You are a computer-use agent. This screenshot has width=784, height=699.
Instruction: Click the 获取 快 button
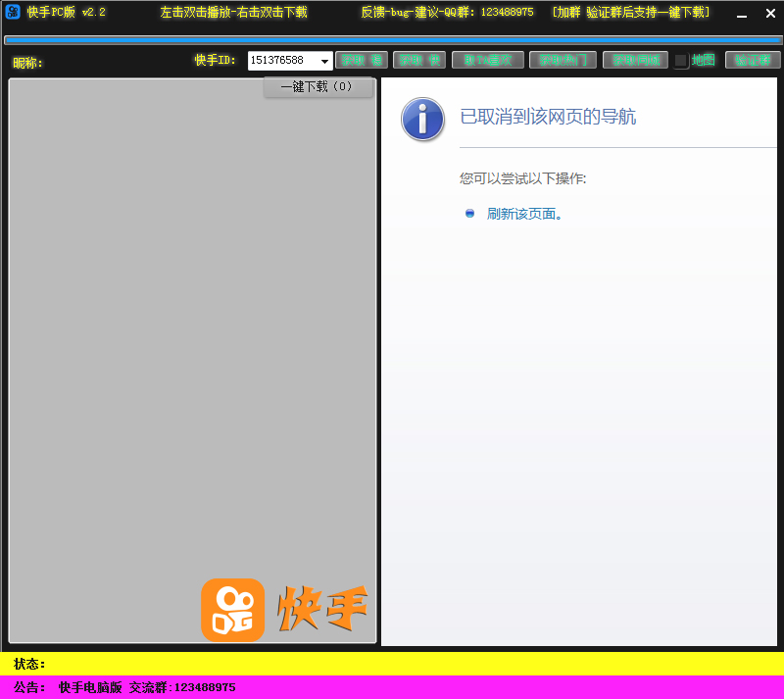click(x=419, y=60)
